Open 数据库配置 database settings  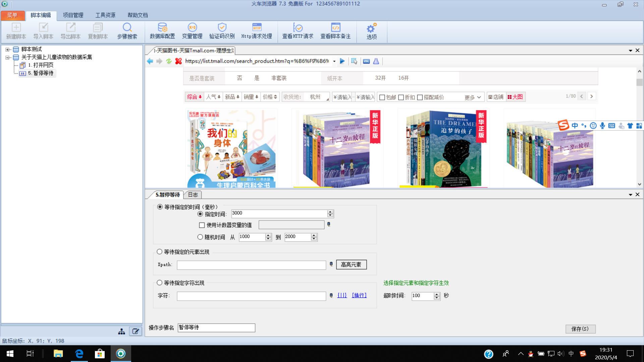[x=162, y=27]
